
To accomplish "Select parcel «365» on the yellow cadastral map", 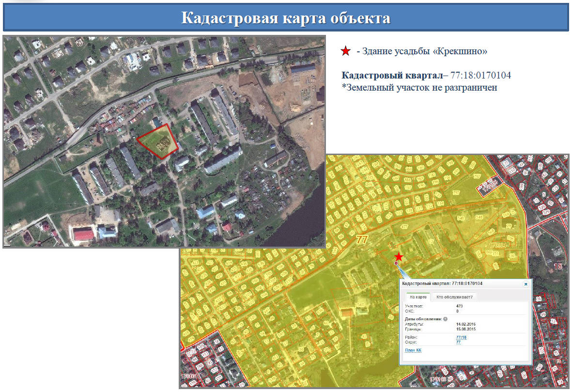I will 361,304.
